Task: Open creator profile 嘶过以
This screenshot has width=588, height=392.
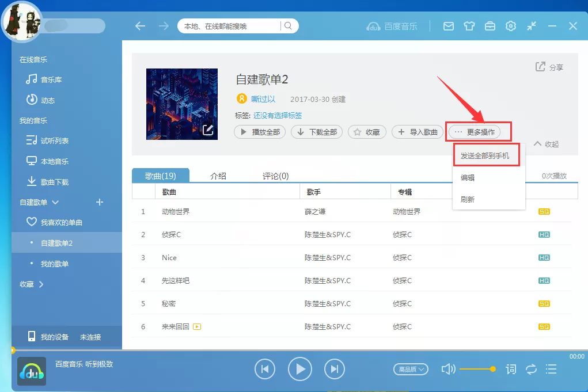Action: (x=263, y=99)
